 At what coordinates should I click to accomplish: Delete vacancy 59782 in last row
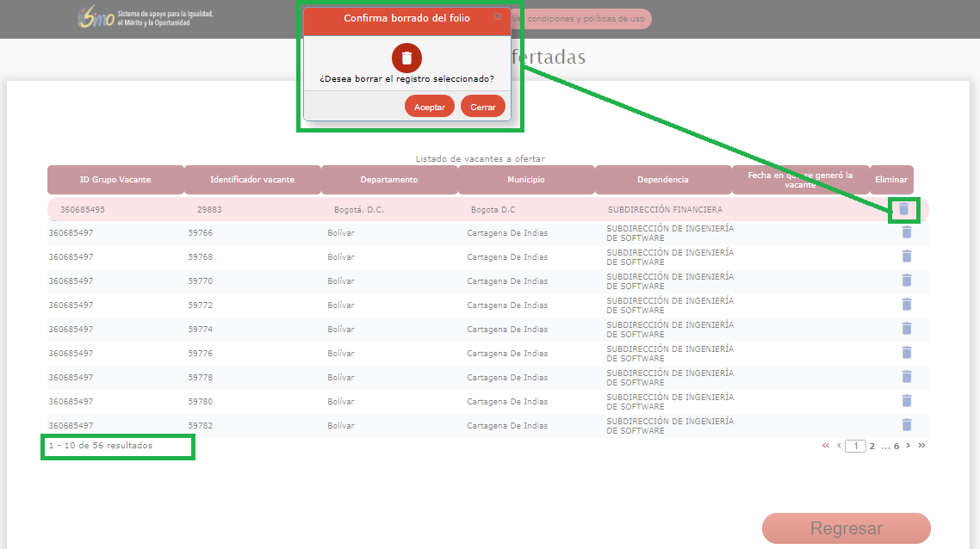(x=906, y=425)
